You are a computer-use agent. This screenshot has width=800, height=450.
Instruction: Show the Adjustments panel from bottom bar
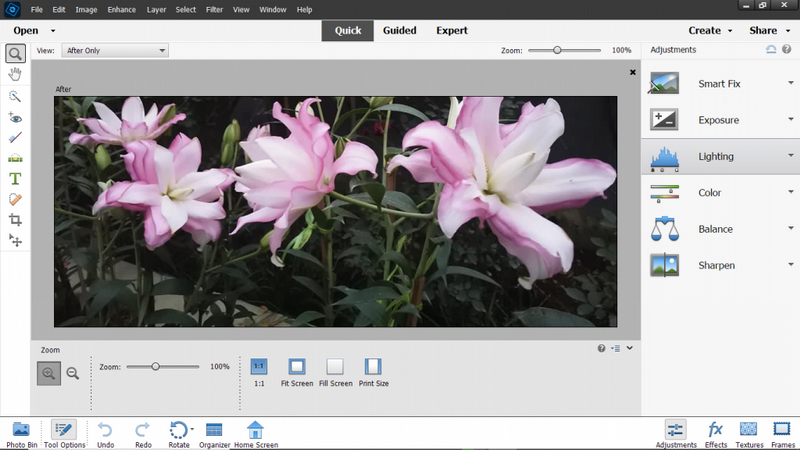pos(676,434)
